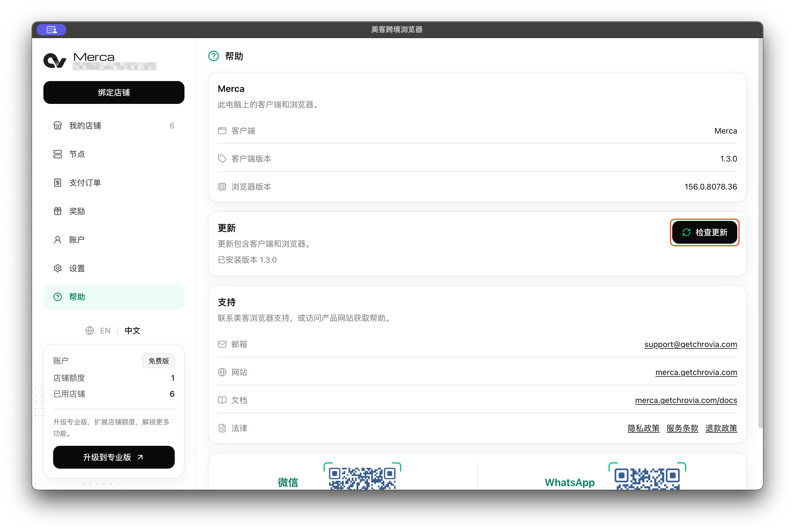Click the 免费版 badge

coord(158,361)
